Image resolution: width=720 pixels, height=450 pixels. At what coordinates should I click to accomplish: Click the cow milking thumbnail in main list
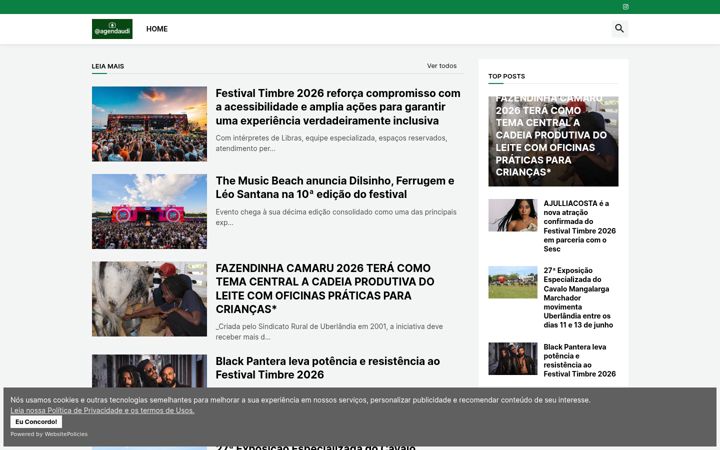click(x=149, y=299)
